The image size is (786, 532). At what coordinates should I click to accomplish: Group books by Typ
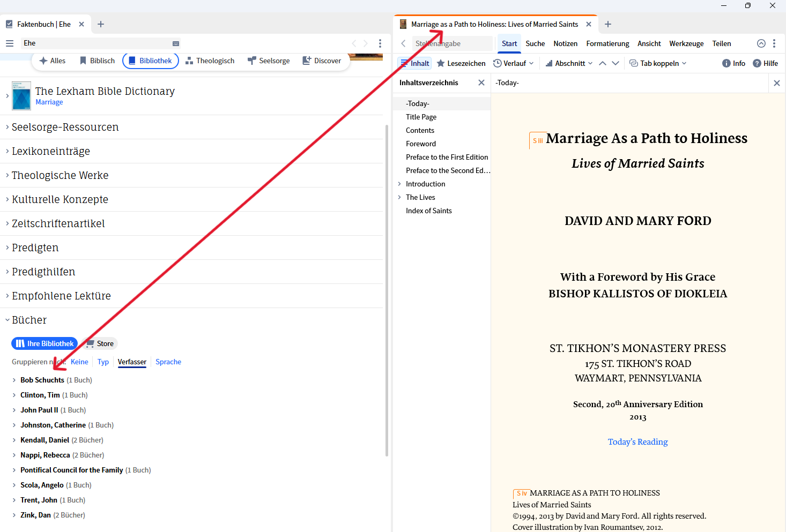click(x=103, y=362)
